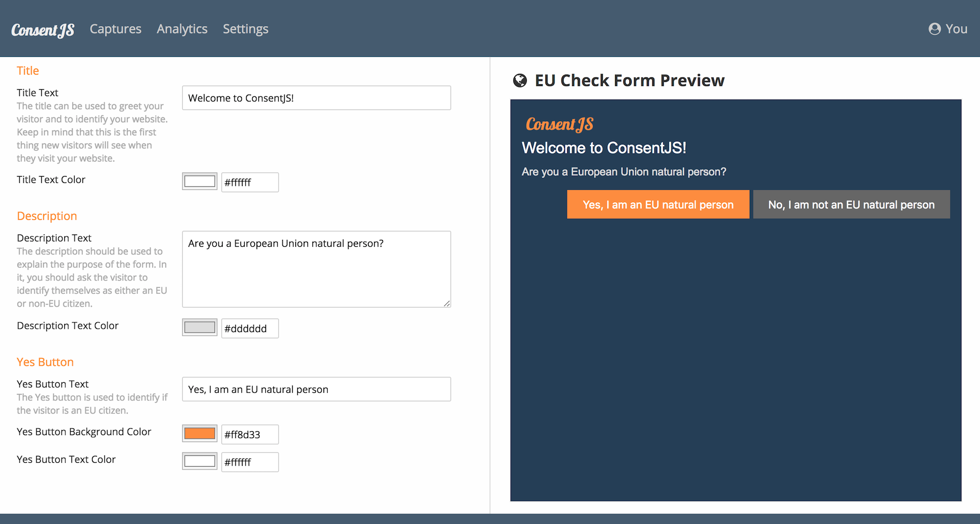Click the #ff8d33 background hex field
Image resolution: width=980 pixels, height=524 pixels.
click(250, 434)
